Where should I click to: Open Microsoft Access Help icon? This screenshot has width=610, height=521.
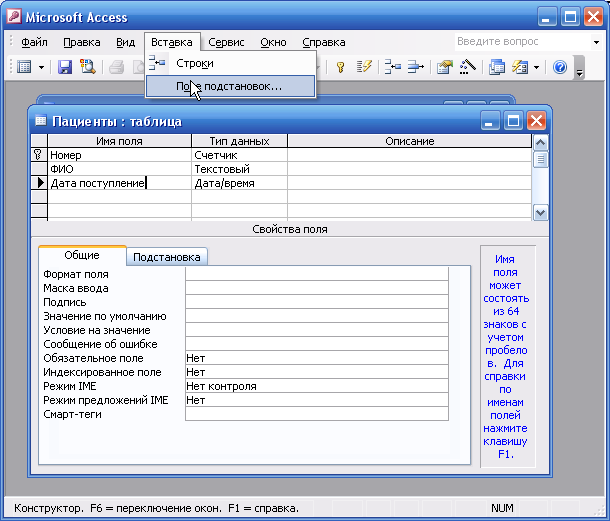point(560,67)
